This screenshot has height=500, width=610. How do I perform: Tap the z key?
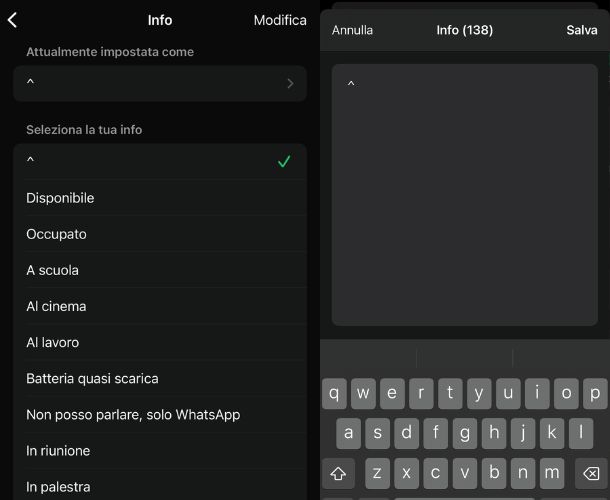pos(377,474)
